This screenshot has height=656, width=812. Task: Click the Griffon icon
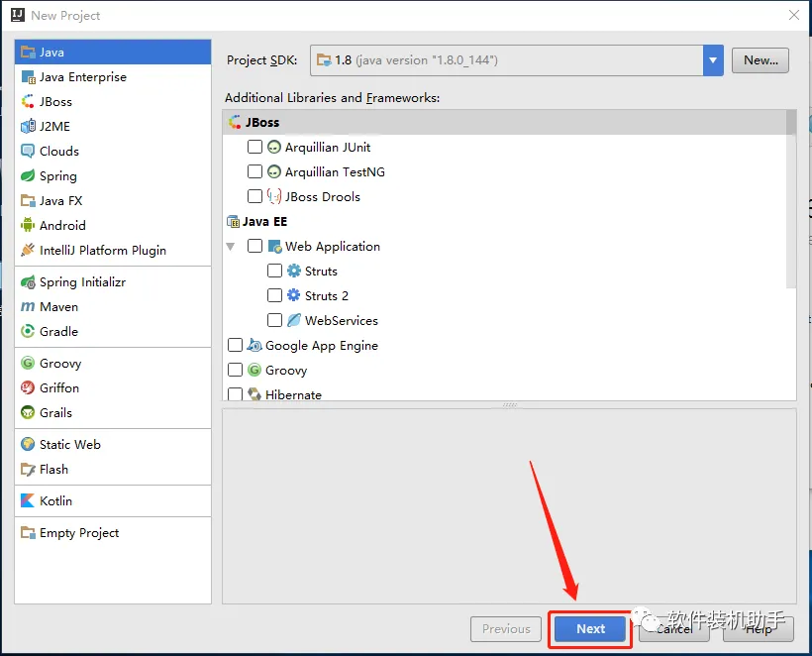coord(28,388)
